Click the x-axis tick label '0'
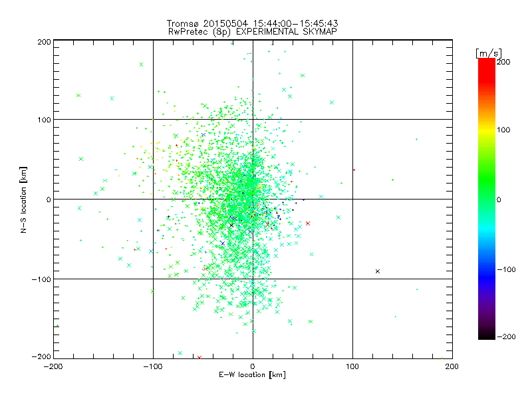 coord(253,367)
